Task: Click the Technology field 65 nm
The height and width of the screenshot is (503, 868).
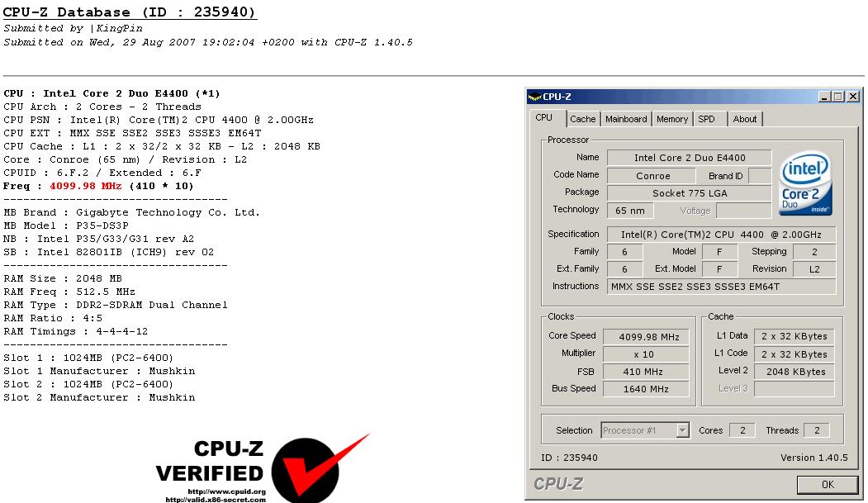Action: point(630,211)
